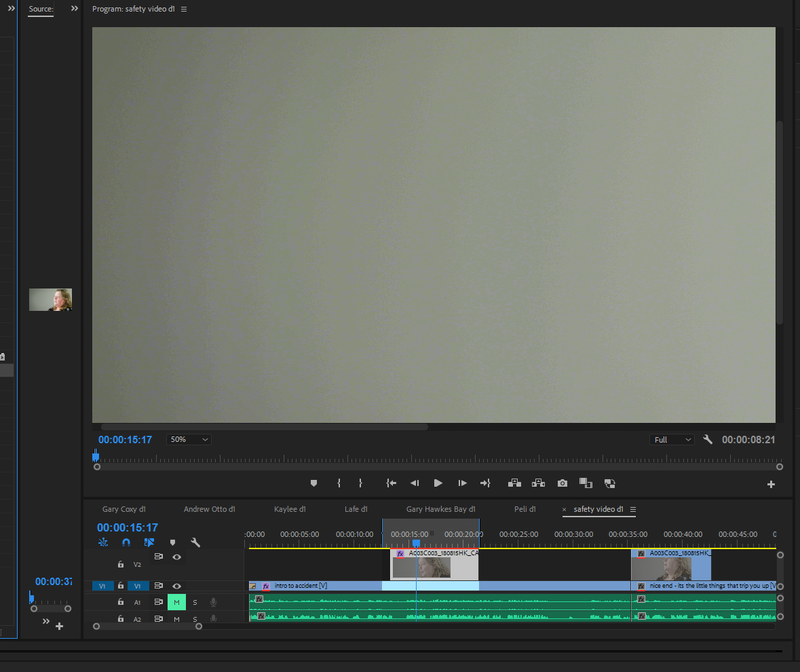Screen dimensions: 800x672
Task: Solo the A1 audio track
Action: point(195,603)
